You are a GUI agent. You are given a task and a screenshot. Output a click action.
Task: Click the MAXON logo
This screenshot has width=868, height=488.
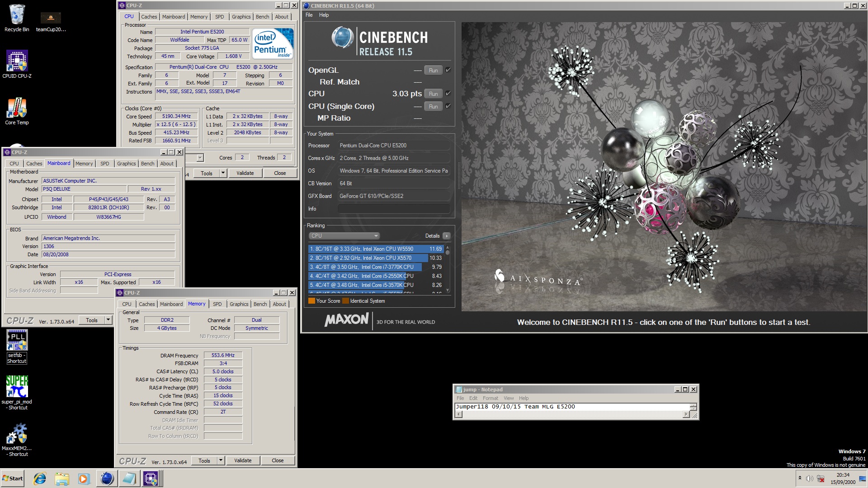[x=346, y=320]
